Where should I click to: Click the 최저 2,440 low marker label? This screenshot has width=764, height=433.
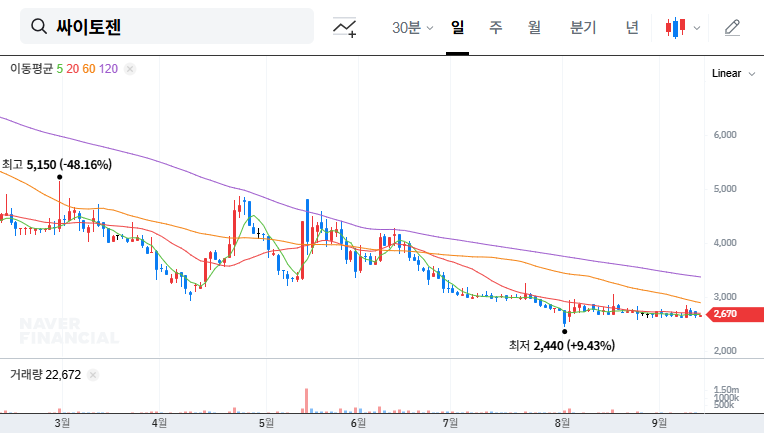tap(562, 346)
